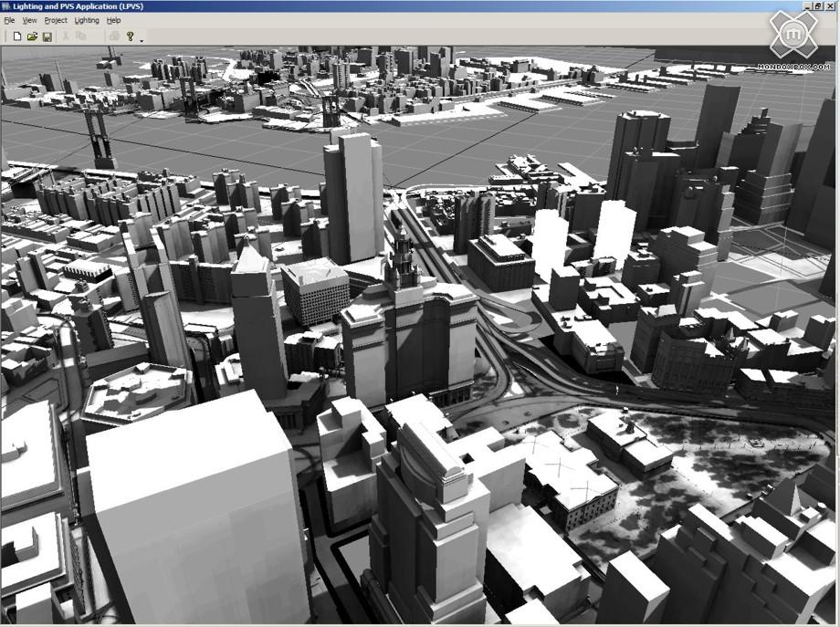Click the toolbar grip handle at left edge
Viewport: 840px width, 627px height.
(5, 37)
